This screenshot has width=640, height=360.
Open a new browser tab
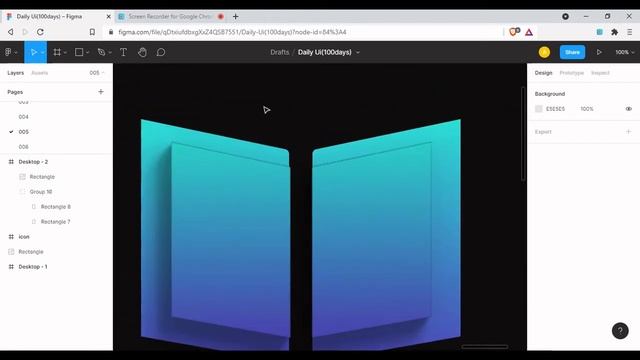[236, 17]
